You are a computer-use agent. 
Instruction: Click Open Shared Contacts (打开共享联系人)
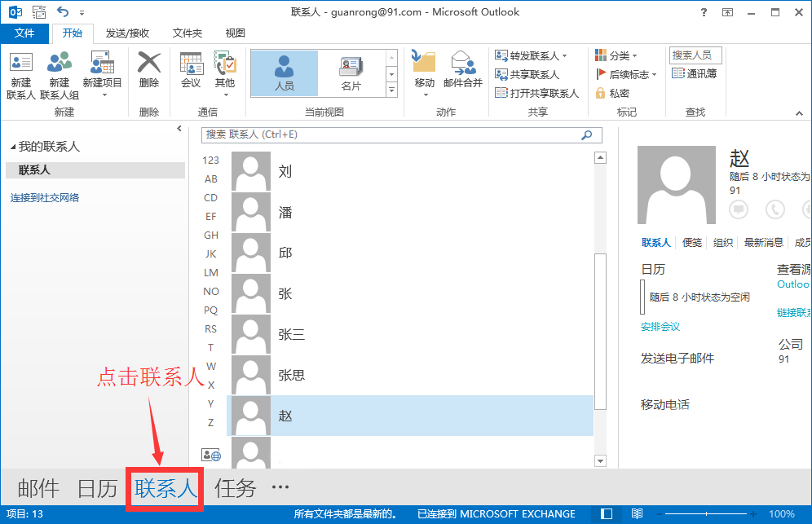pyautogui.click(x=536, y=93)
